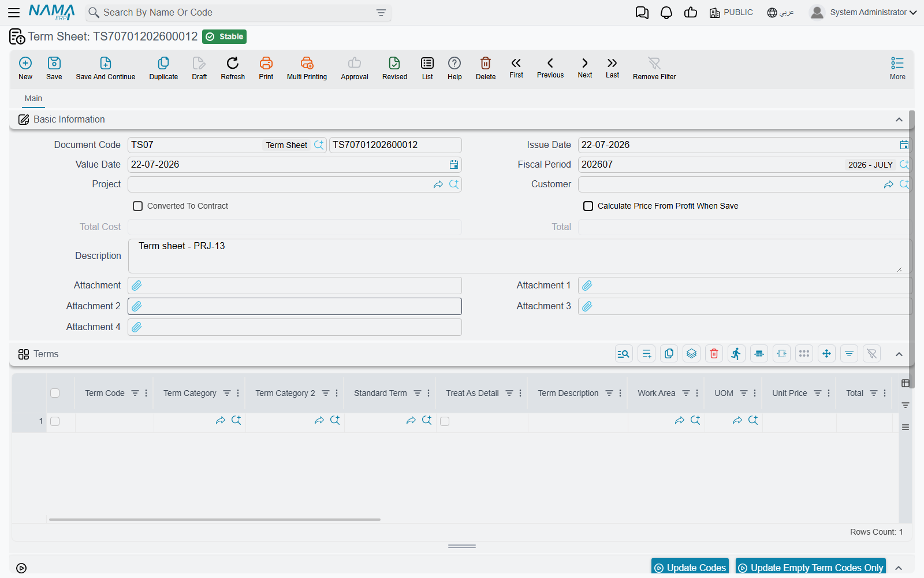Click the thumbs-up feedback icon
924x578 pixels.
click(691, 13)
